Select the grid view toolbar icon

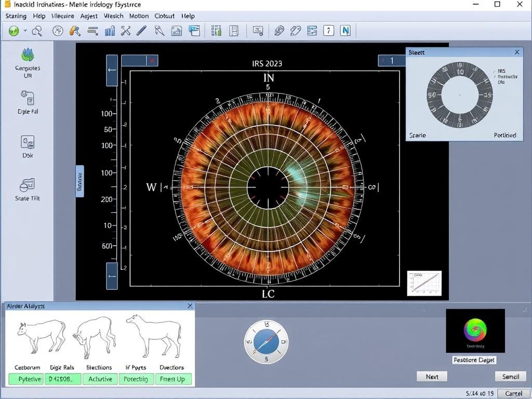[x=217, y=31]
